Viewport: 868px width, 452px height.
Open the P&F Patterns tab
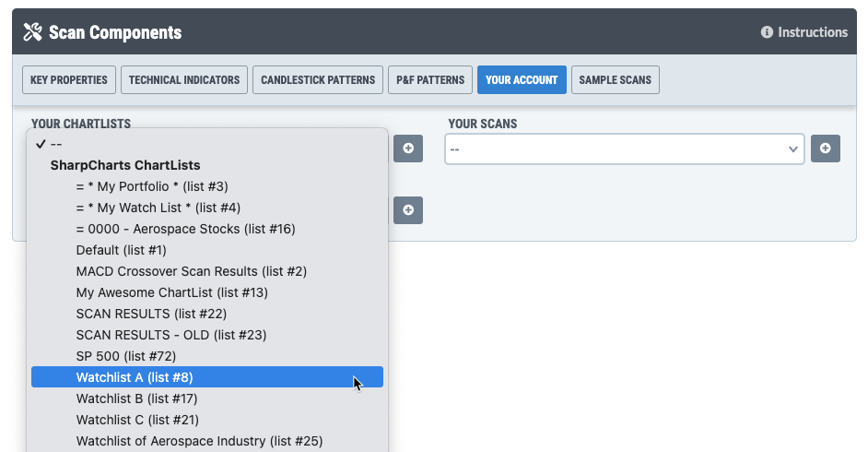[x=430, y=80]
